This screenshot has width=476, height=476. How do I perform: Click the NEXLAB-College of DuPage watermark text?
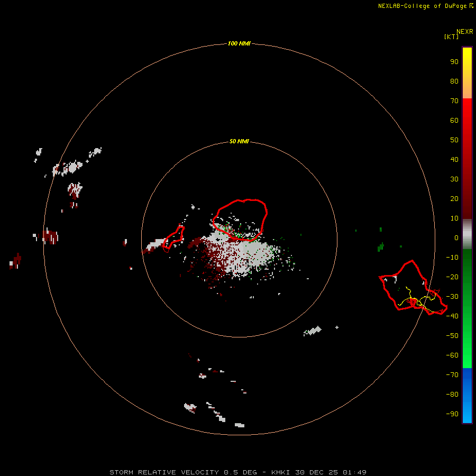point(426,6)
